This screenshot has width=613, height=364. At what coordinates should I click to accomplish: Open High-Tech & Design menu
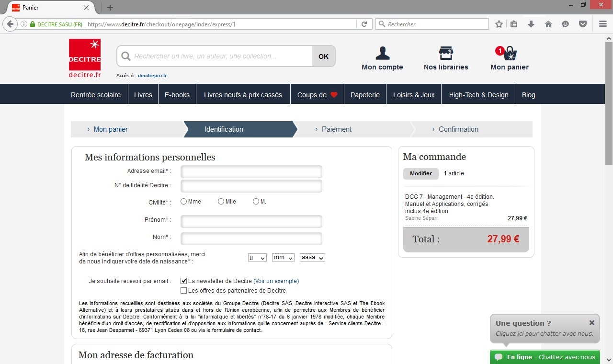[x=478, y=95]
